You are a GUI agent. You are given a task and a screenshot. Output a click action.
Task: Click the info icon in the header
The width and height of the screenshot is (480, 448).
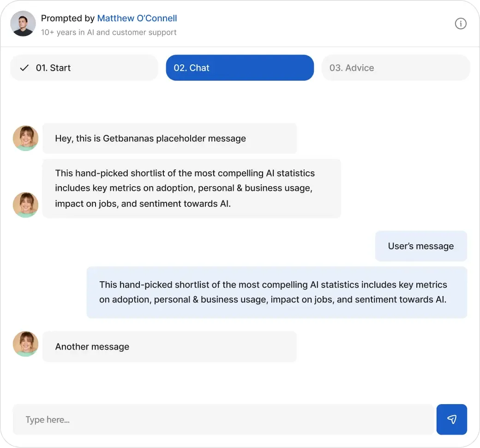tap(461, 24)
